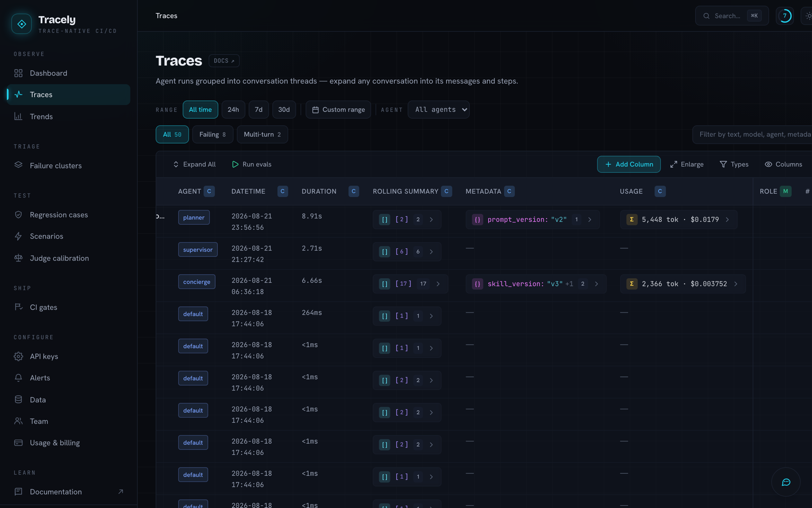The width and height of the screenshot is (812, 508).
Task: Switch to the All 50 tab
Action: [172, 135]
